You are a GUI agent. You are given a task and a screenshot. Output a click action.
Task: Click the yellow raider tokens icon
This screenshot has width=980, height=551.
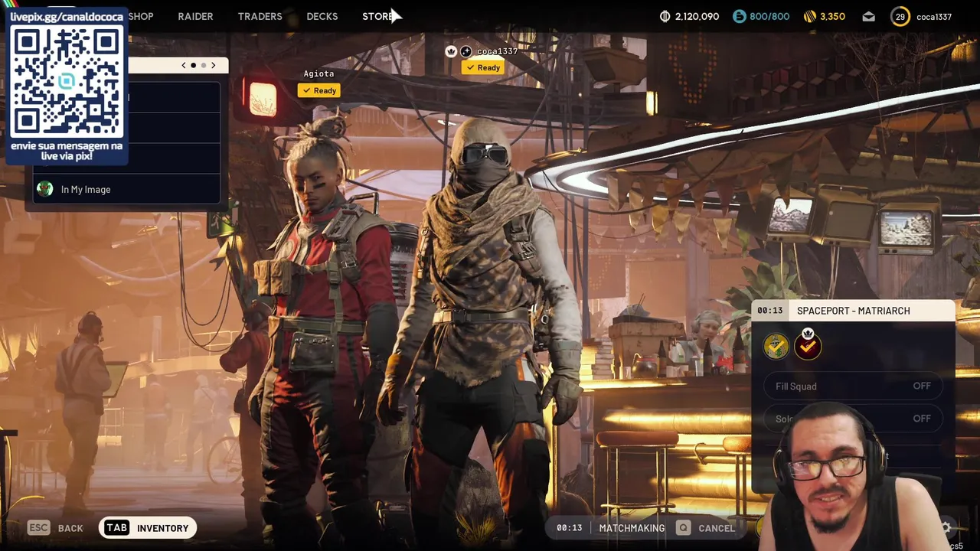pos(810,16)
